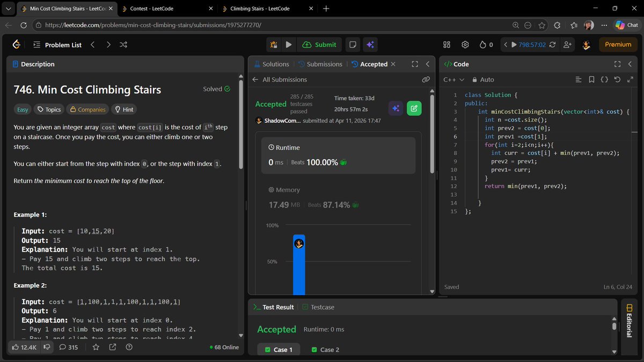Maximize the Code panel

pos(617,64)
